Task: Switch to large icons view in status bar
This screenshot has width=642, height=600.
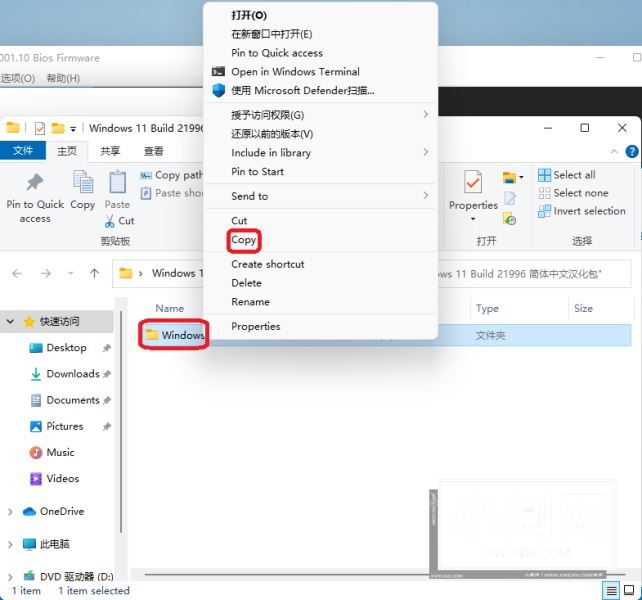Action: coord(629,591)
